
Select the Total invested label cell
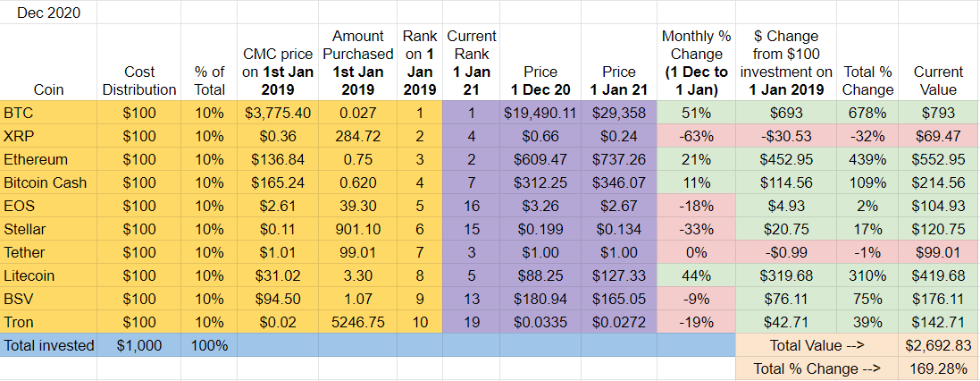coord(47,346)
